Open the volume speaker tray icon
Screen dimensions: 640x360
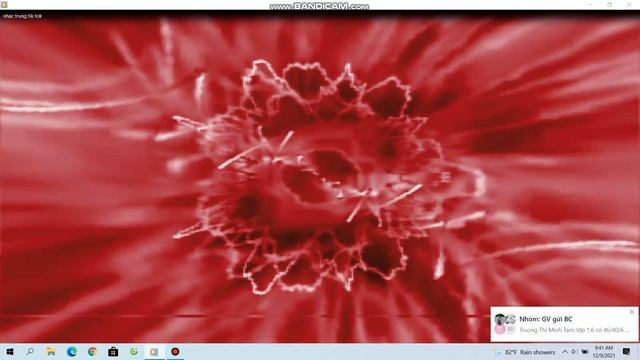[x=574, y=352]
